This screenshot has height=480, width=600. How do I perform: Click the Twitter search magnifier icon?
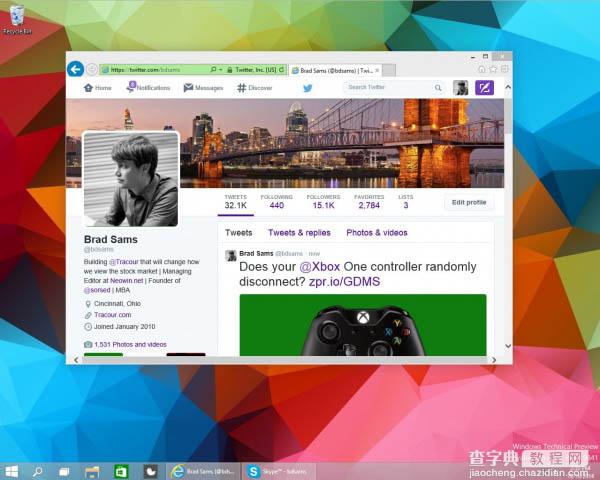pos(438,88)
